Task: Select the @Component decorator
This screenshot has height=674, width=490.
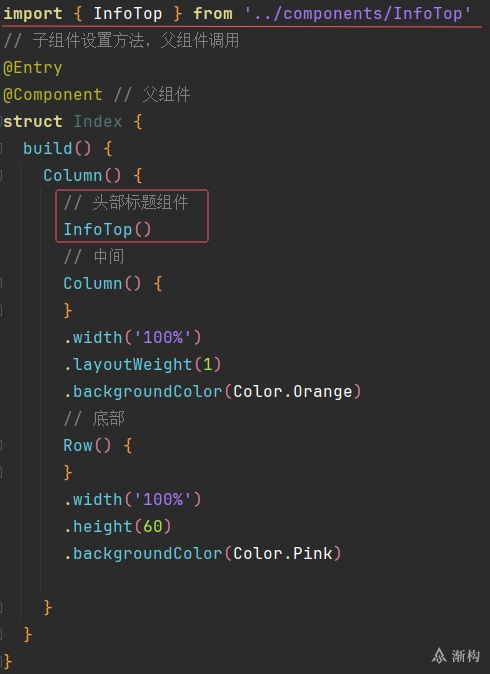Action: point(53,95)
